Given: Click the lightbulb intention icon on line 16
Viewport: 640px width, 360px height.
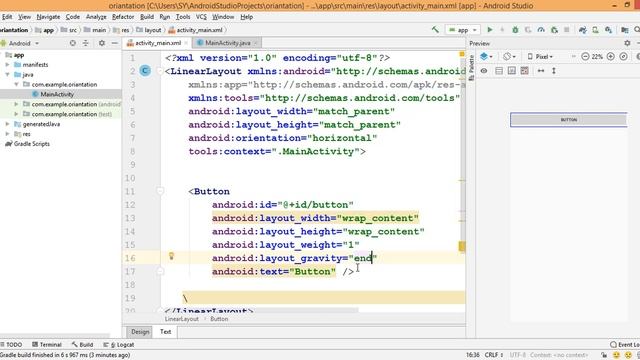Looking at the screenshot, I should [171, 256].
